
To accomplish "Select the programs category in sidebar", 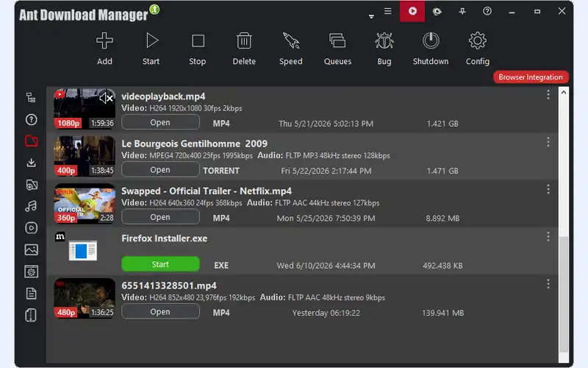I will (x=31, y=272).
